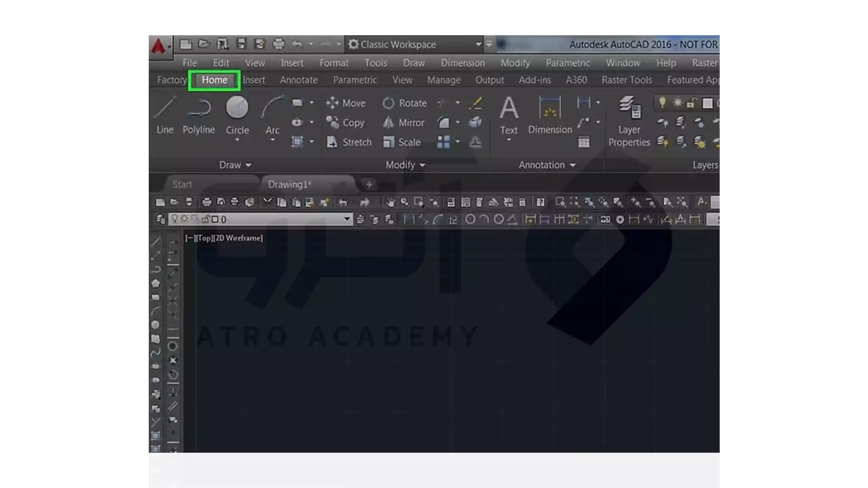Image resolution: width=868 pixels, height=488 pixels.
Task: Select the Line tool in the ribbon
Action: pyautogui.click(x=165, y=115)
